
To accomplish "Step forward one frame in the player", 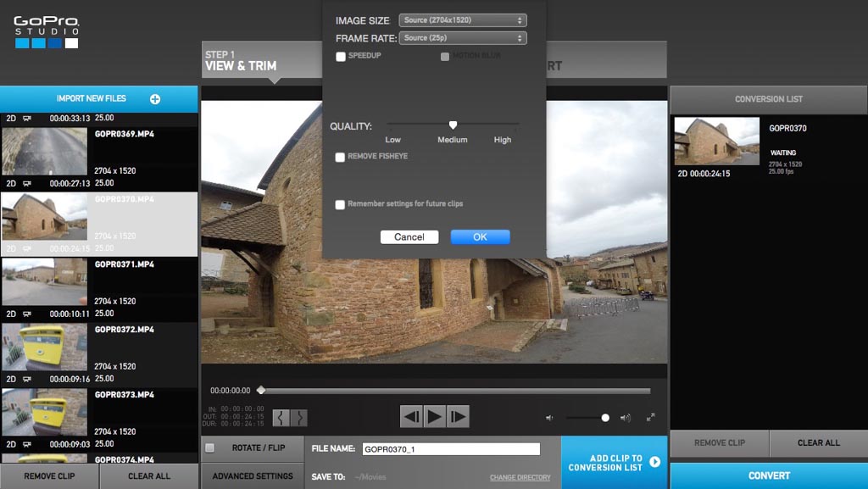I will click(x=458, y=416).
